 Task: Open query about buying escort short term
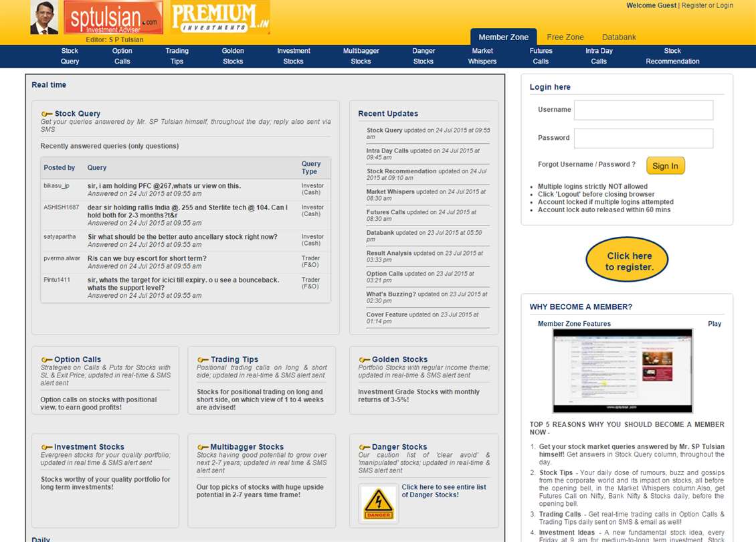147,258
